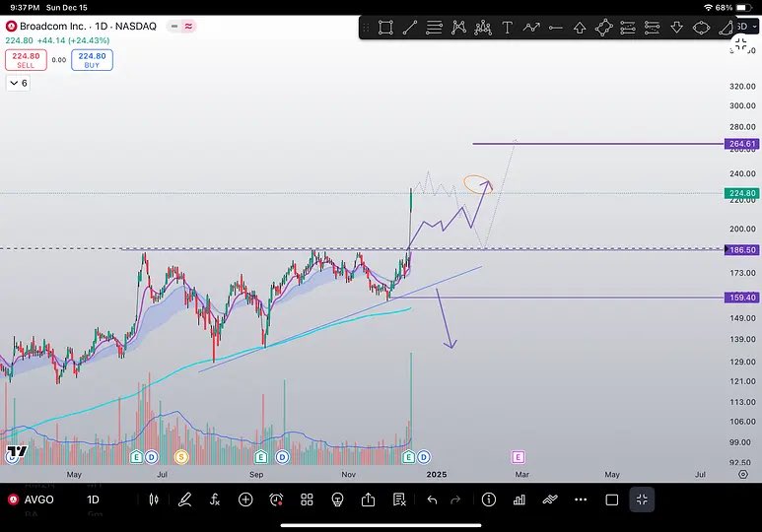This screenshot has height=532, width=762.
Task: Open candlestick chart type selector
Action: click(154, 499)
